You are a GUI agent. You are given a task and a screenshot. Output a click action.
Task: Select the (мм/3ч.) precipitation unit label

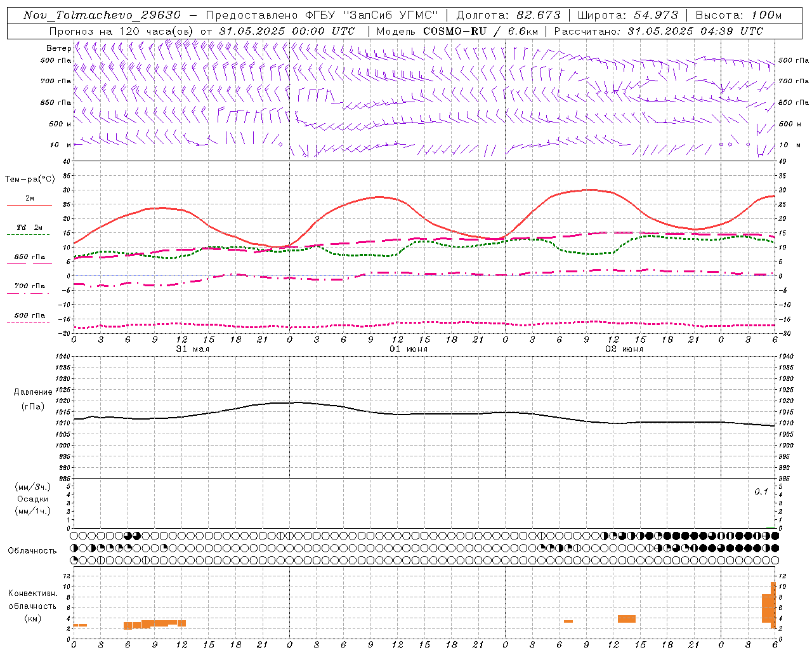(x=33, y=487)
